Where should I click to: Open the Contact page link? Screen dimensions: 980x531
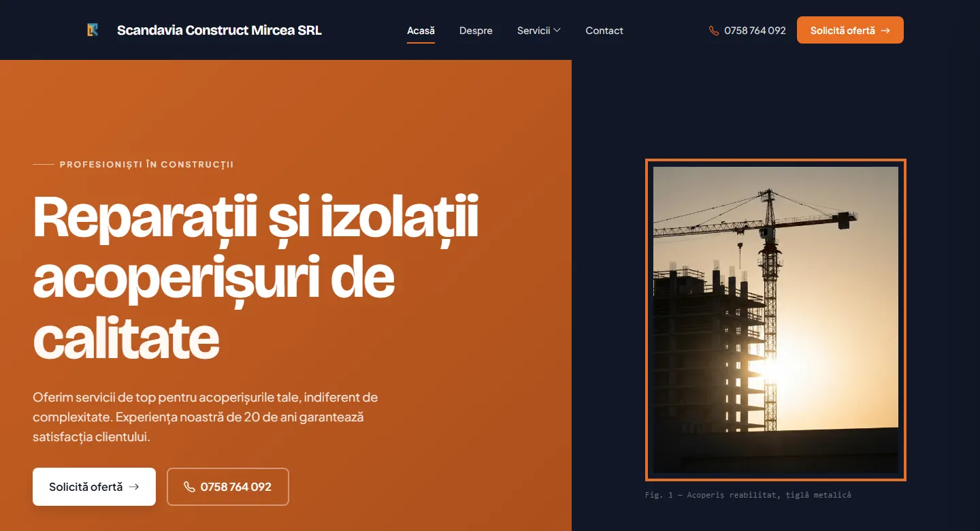click(604, 31)
